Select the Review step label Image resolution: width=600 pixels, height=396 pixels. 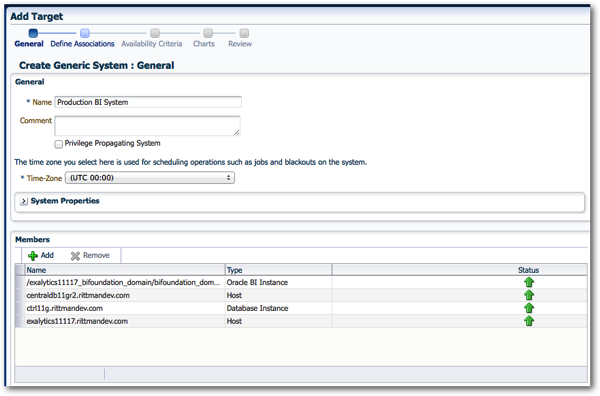240,44
